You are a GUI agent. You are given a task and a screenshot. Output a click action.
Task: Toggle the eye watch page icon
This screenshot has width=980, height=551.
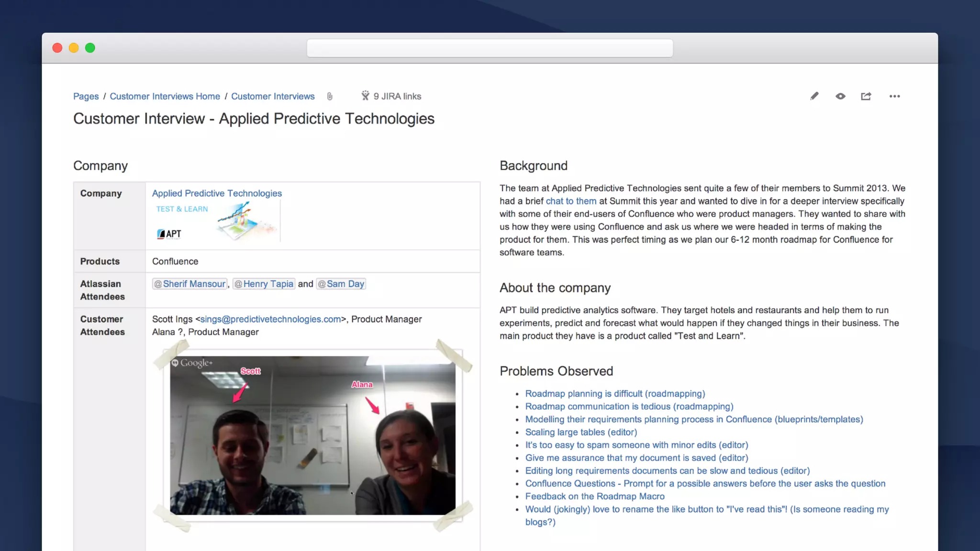click(x=840, y=96)
